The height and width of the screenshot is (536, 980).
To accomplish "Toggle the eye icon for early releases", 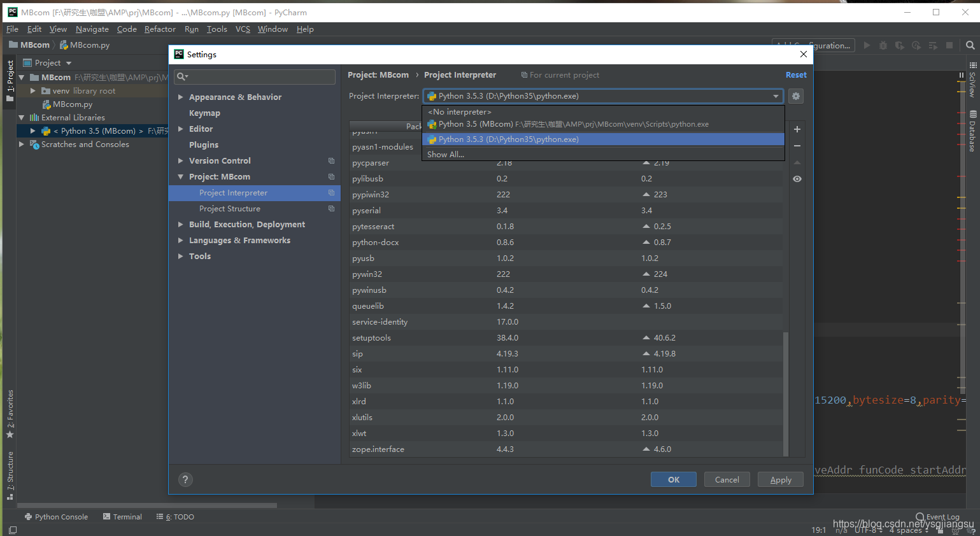I will [x=797, y=179].
